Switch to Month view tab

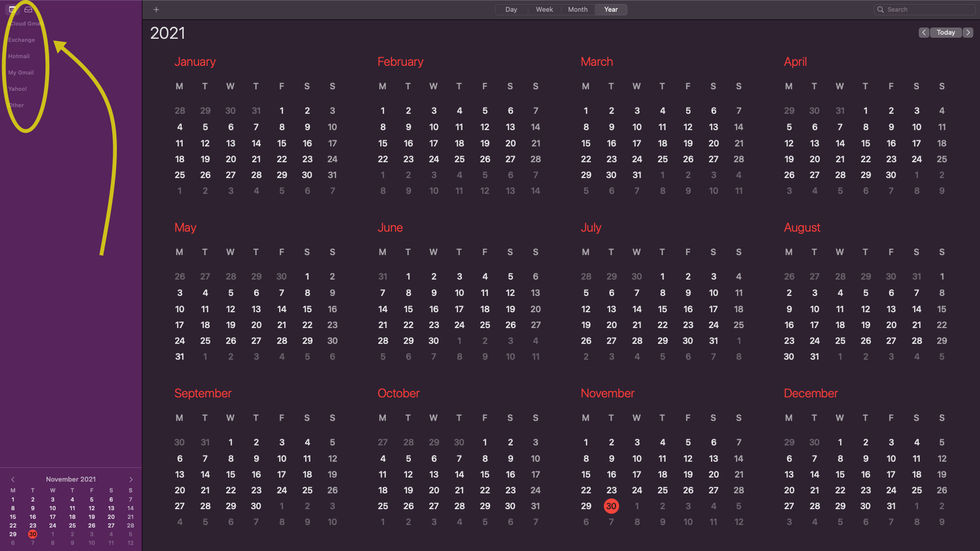pos(578,10)
